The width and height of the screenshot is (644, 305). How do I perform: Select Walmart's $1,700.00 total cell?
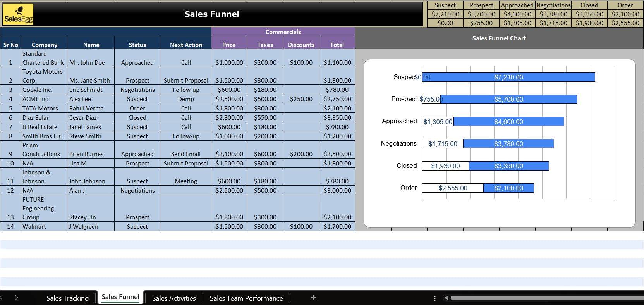[x=337, y=226]
